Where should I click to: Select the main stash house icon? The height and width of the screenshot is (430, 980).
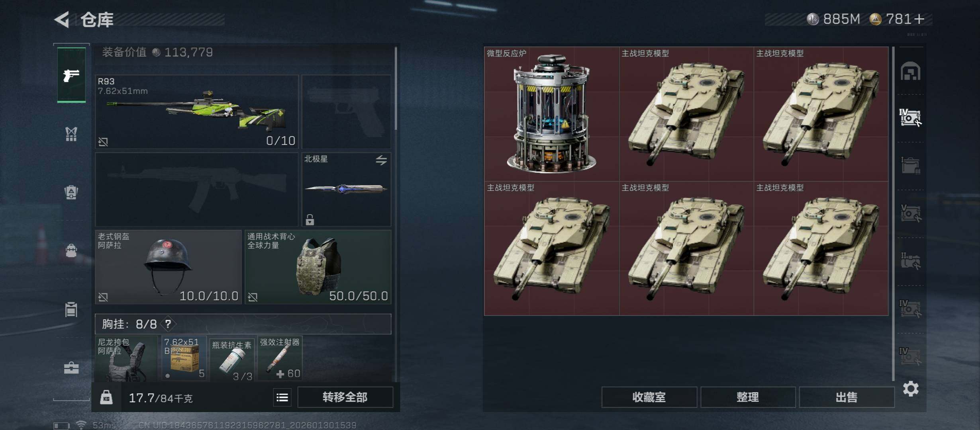(910, 71)
